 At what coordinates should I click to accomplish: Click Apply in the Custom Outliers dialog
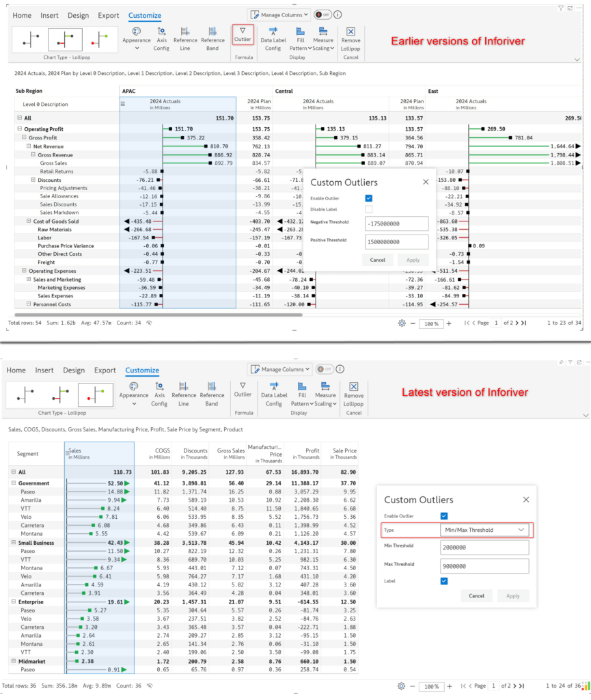(x=513, y=595)
